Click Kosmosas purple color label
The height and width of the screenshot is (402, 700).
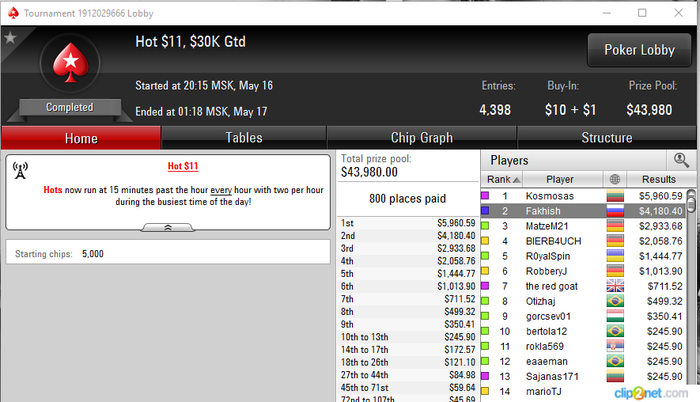coord(485,196)
